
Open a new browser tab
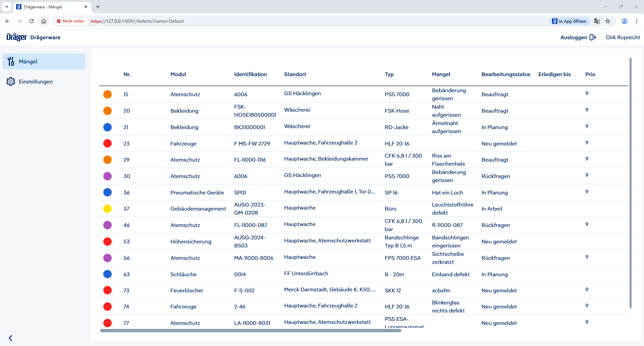pyautogui.click(x=98, y=7)
